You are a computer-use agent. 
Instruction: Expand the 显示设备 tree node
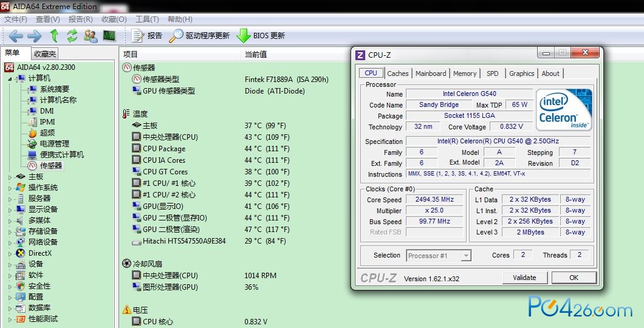click(x=10, y=210)
